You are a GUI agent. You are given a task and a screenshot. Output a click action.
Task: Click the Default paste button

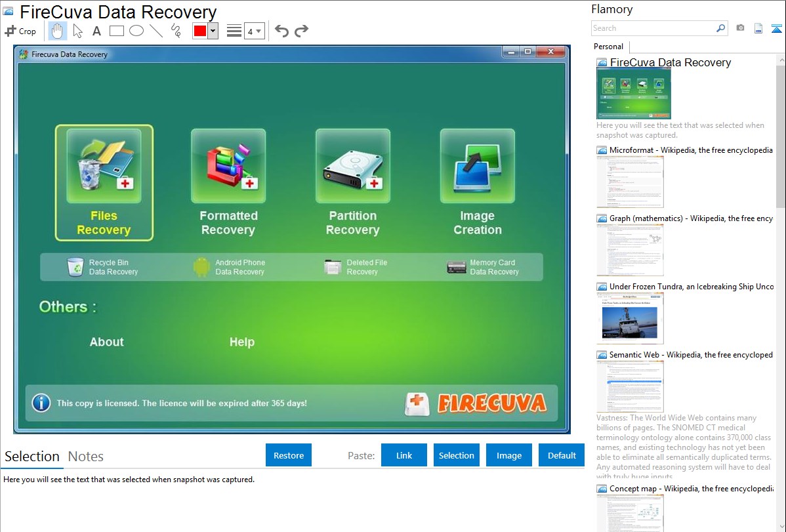pyautogui.click(x=562, y=455)
